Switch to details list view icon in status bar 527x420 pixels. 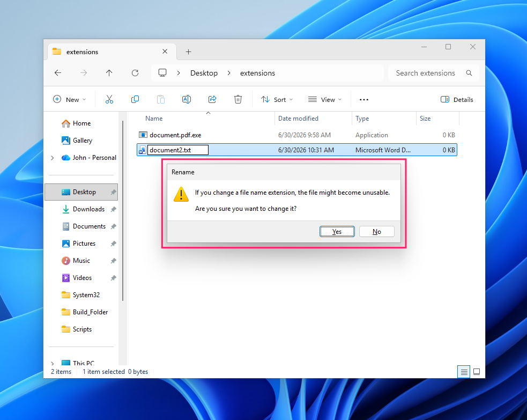click(464, 372)
